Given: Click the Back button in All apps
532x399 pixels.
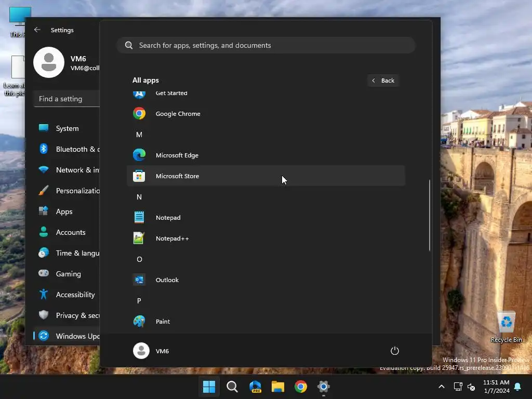Looking at the screenshot, I should tap(383, 81).
